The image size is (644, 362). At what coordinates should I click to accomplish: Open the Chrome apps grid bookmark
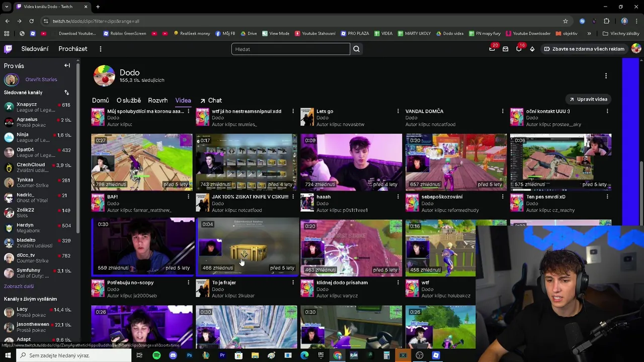pyautogui.click(x=7, y=34)
